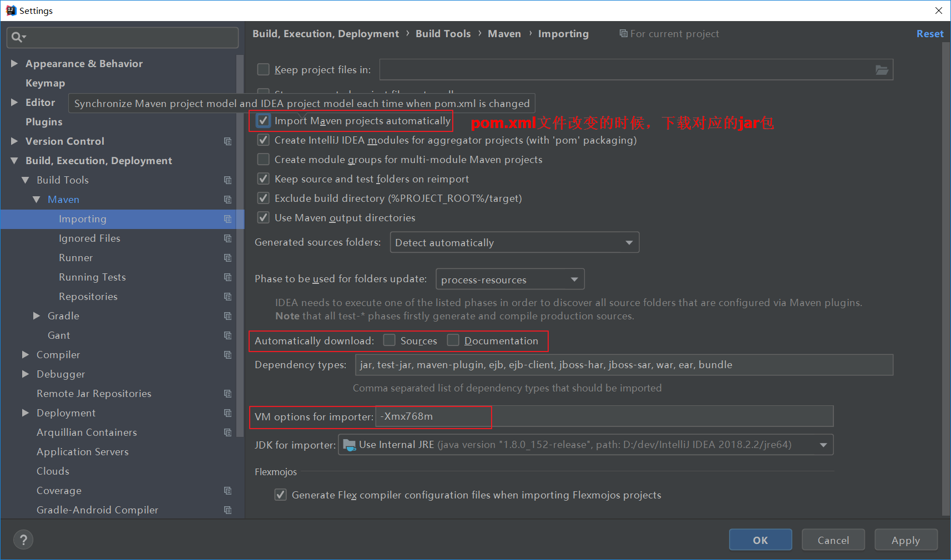Click the VM options for importer field
The image size is (951, 560).
pos(604,416)
